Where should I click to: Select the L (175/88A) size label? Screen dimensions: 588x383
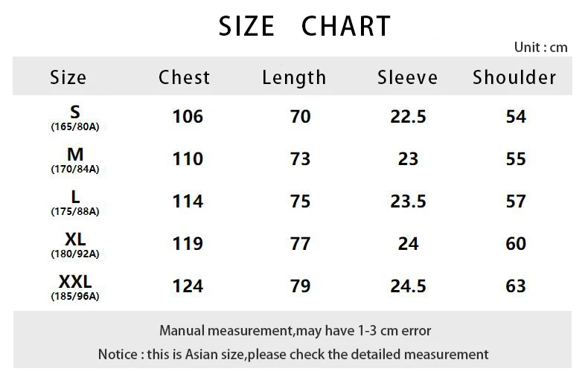75,203
